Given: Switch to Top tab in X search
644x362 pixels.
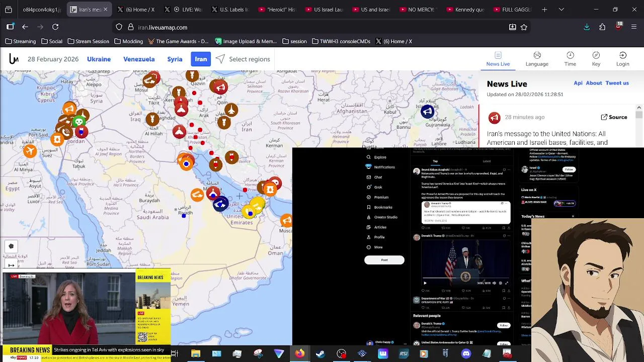Looking at the screenshot, I should coord(435,161).
